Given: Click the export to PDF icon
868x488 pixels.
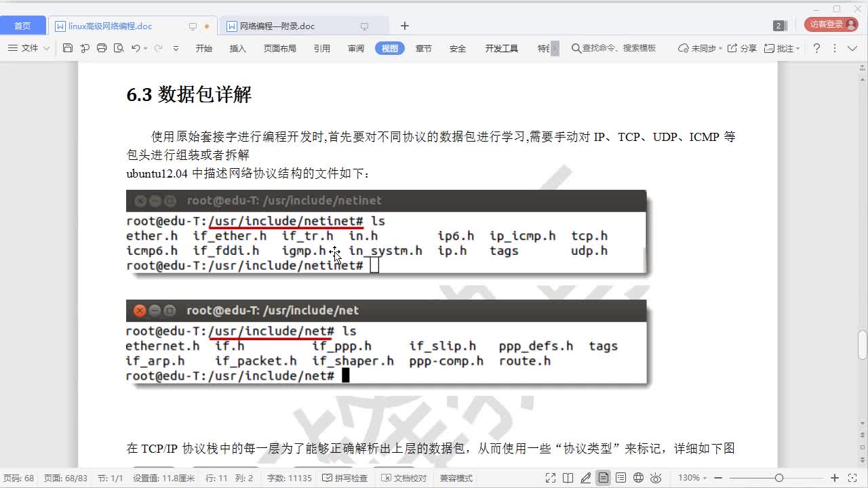Looking at the screenshot, I should pos(85,48).
